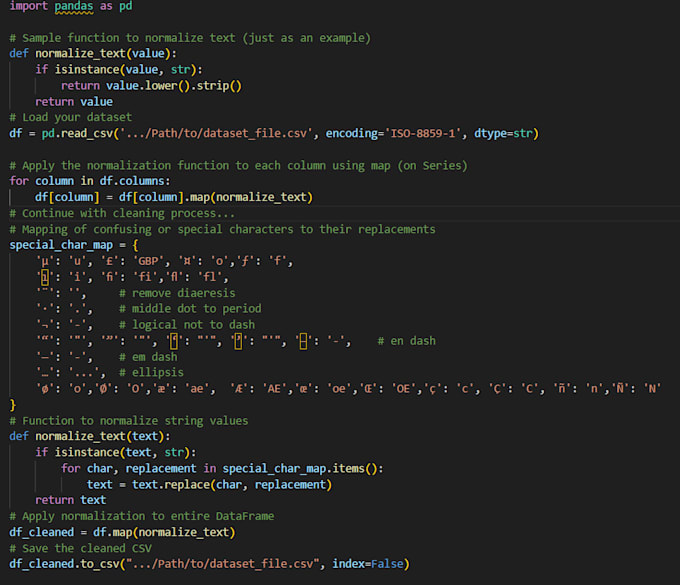The width and height of the screenshot is (680, 585).
Task: Click '# Function to normalize string values' comment
Action: pos(129,421)
